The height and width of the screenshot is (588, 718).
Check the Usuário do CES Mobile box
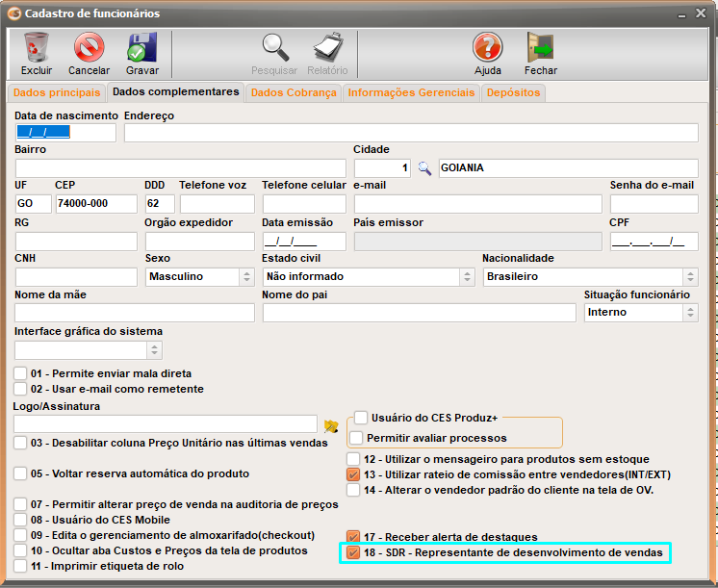coord(21,520)
